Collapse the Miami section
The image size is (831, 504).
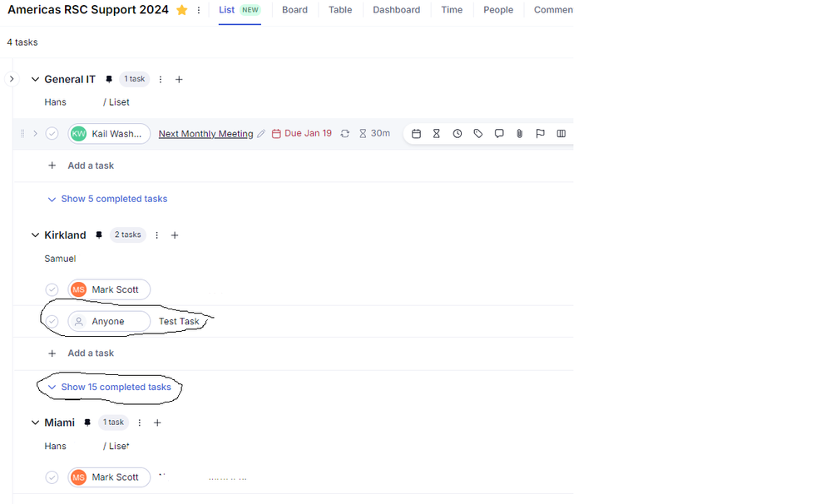[35, 423]
